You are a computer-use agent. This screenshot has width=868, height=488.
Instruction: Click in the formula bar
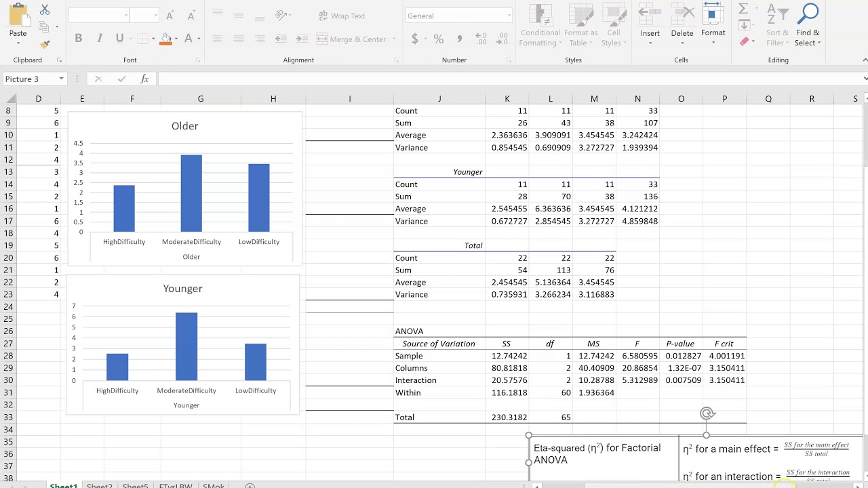[510, 79]
